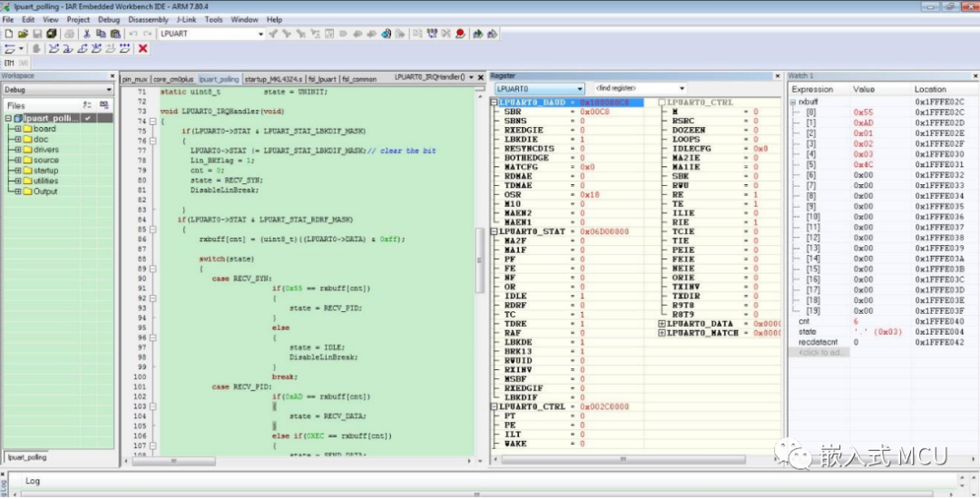Click the Cut scissors icon
Viewport: 980px width, 499px height.
coord(87,34)
